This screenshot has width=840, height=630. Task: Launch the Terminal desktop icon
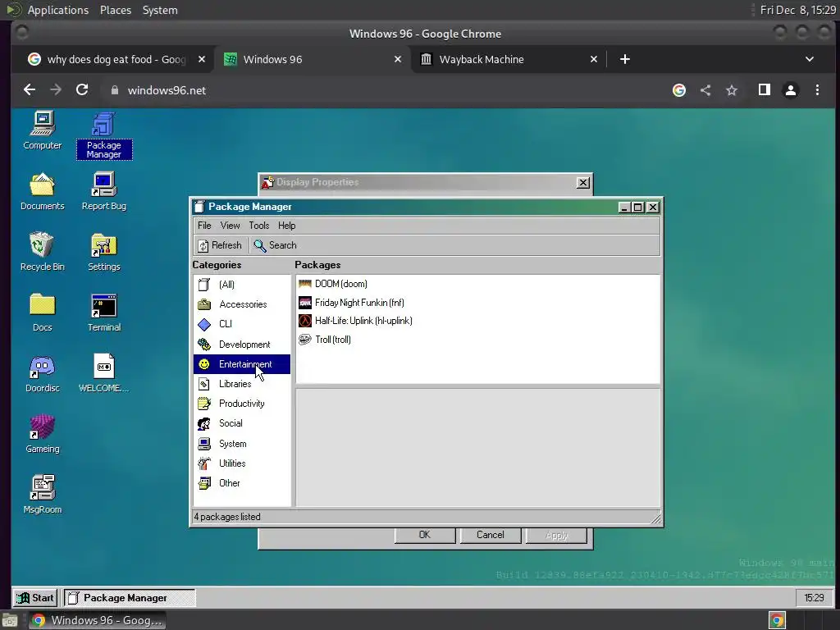click(104, 313)
